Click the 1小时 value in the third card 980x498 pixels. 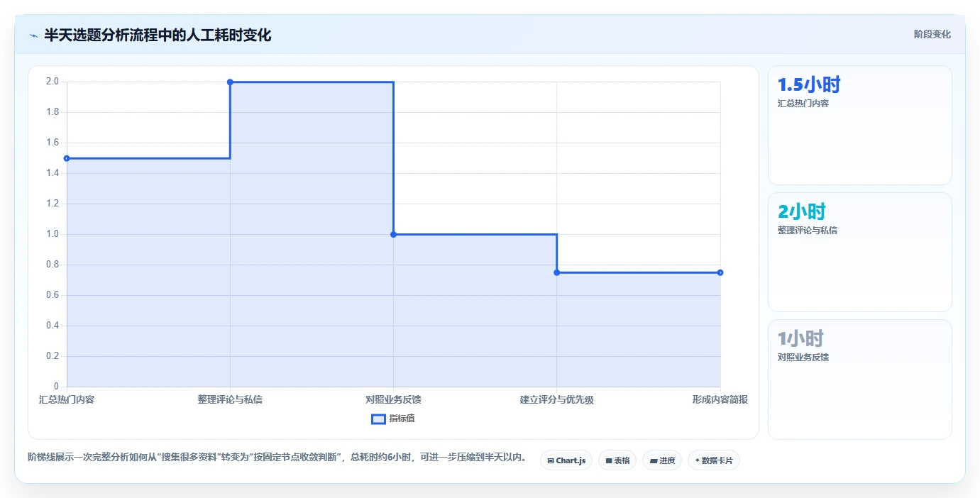coord(802,339)
